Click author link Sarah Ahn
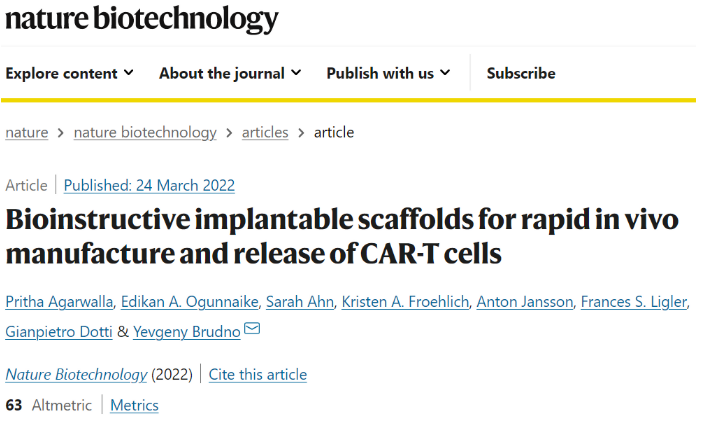Viewport: 709px width, 424px height. coord(300,302)
